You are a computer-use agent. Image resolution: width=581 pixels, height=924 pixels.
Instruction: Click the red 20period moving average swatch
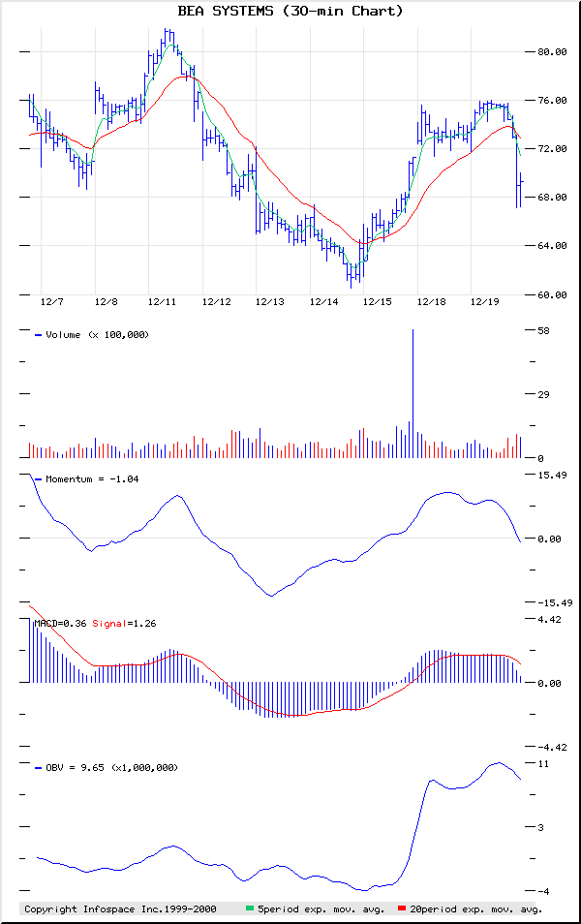[402, 909]
